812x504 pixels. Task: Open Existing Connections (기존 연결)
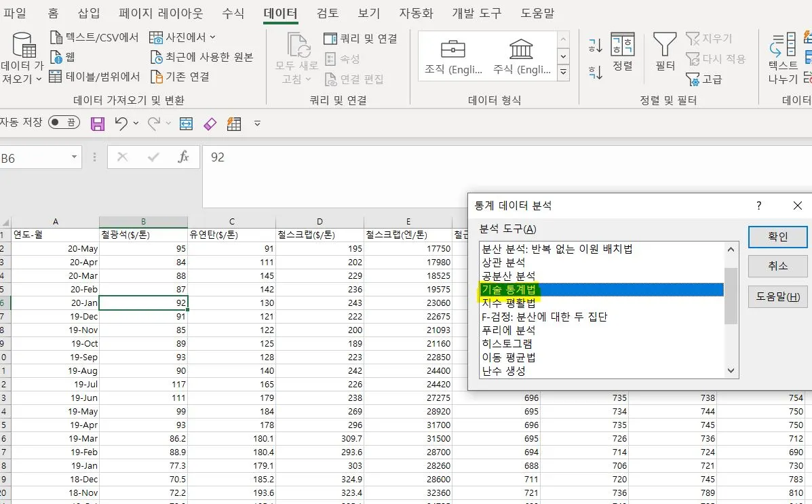180,77
